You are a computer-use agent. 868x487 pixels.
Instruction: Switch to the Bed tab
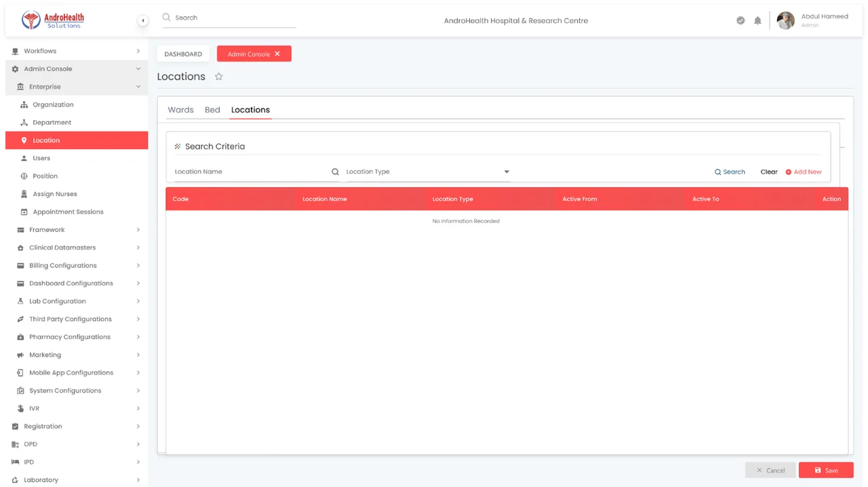212,110
